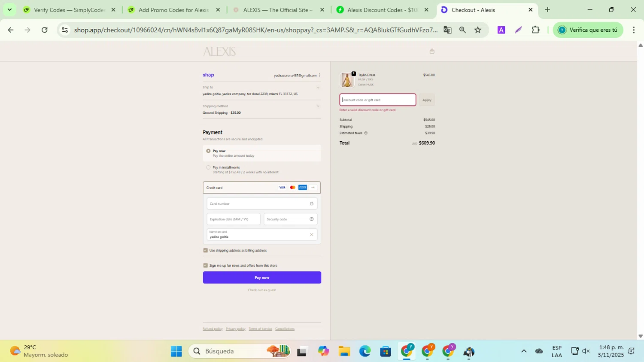
Task: Show hidden system tray icons
Action: (x=524, y=351)
